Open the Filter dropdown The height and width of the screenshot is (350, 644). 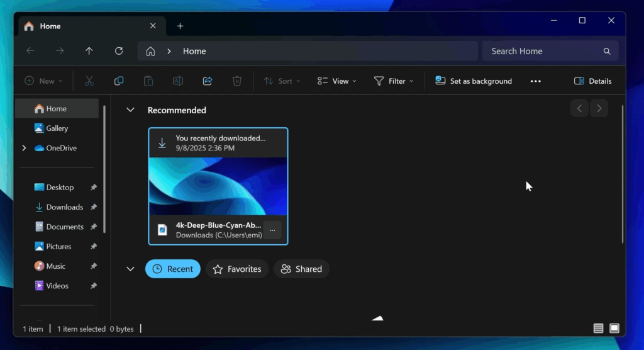[x=394, y=81]
